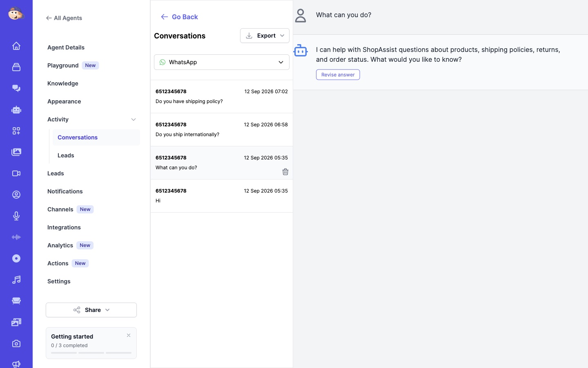This screenshot has width=588, height=368.
Task: Open the sofa icon in sidebar
Action: (16, 301)
